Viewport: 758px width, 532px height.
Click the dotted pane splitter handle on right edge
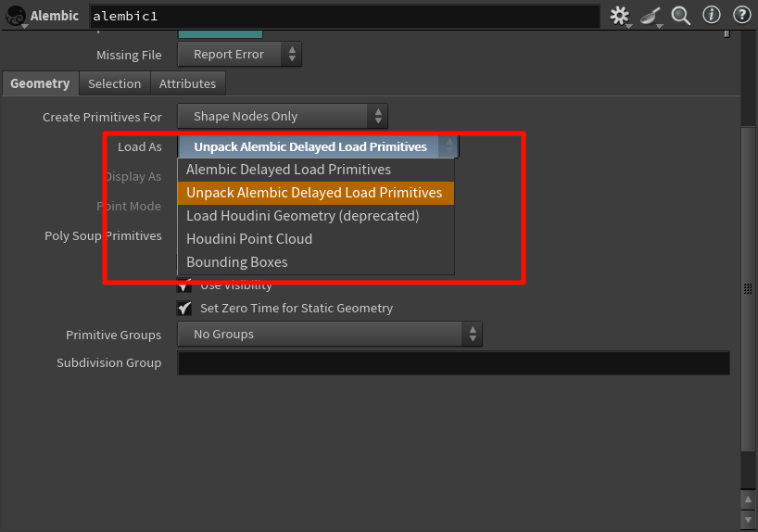(x=748, y=289)
